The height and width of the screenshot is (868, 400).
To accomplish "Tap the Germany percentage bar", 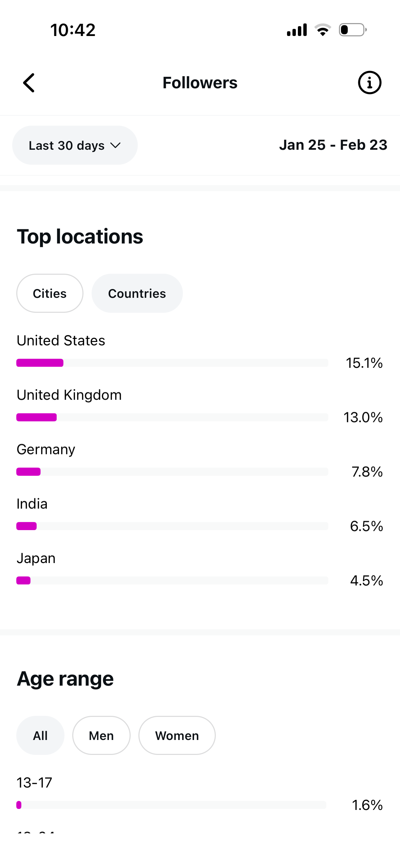I will (172, 472).
